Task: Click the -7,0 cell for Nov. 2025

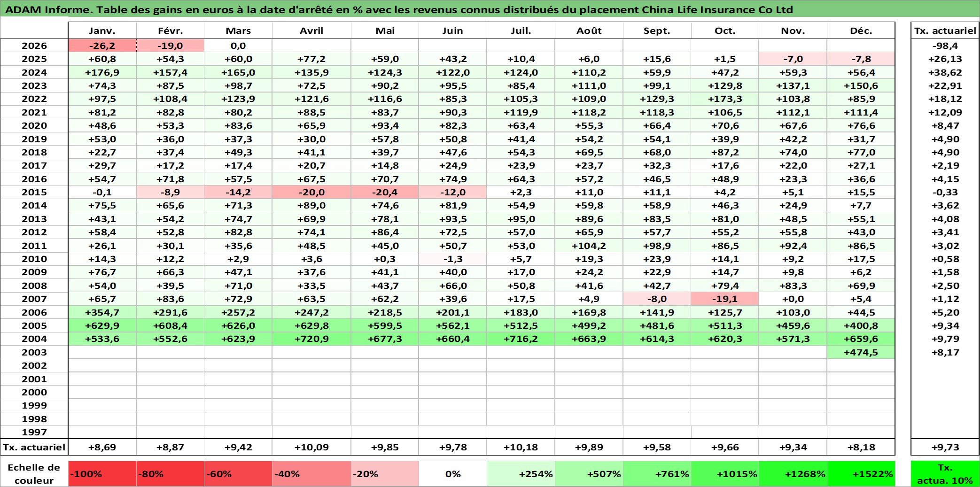Action: point(793,59)
